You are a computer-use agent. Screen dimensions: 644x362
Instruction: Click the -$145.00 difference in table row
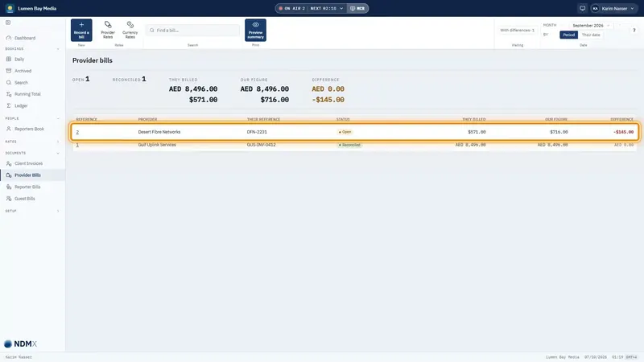(x=623, y=132)
